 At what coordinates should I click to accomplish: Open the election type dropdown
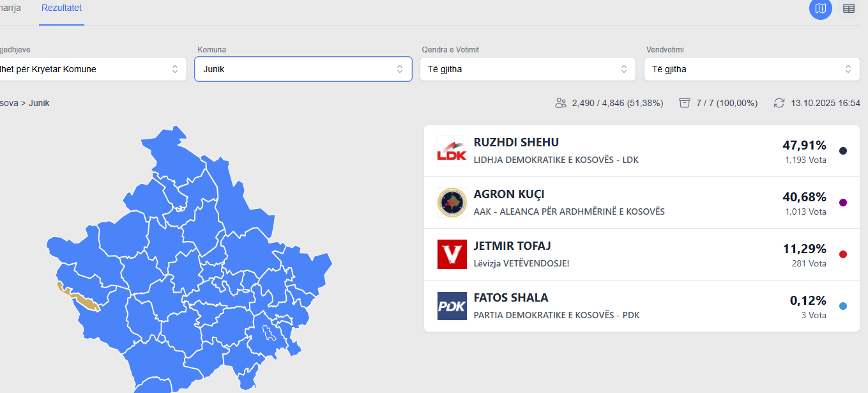point(89,69)
